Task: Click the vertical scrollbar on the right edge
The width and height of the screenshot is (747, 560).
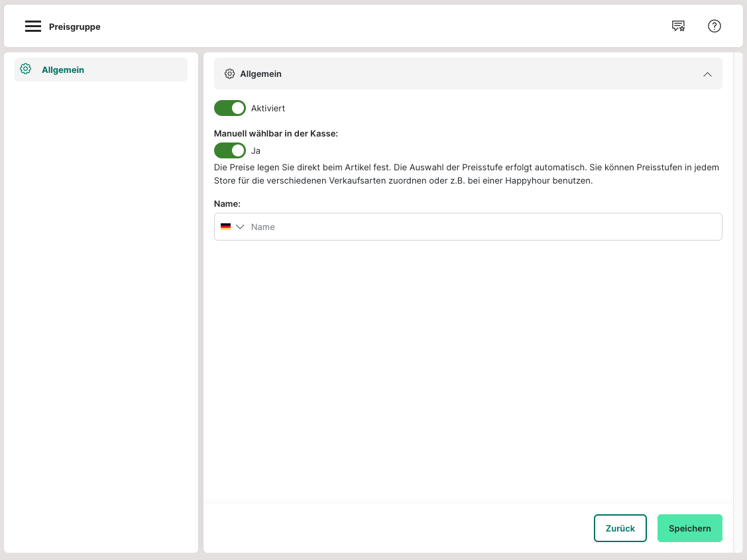Action: (738, 265)
